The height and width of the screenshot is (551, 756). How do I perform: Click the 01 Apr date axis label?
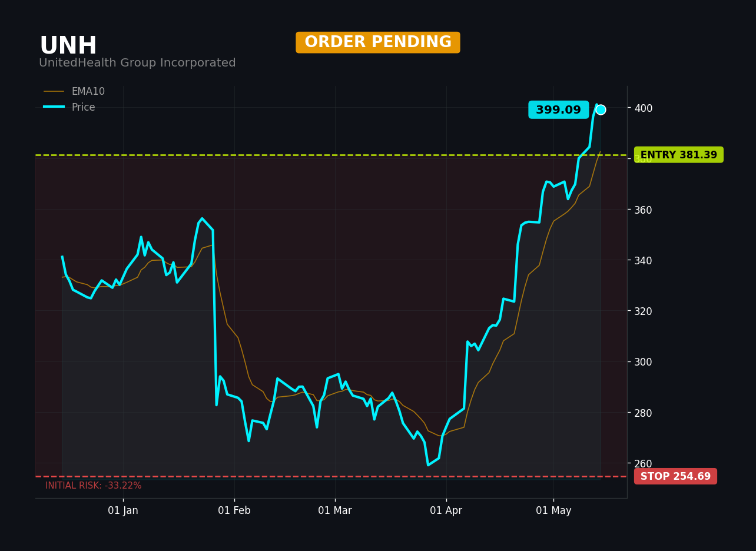coord(446,510)
